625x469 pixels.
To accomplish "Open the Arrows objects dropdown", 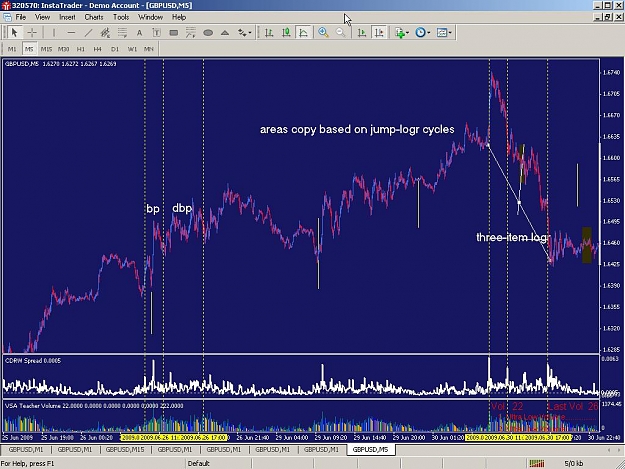I will pyautogui.click(x=244, y=32).
